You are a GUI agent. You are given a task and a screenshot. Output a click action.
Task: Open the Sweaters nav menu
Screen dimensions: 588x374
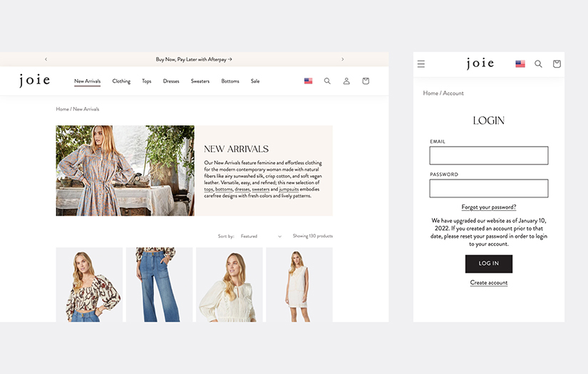coord(200,81)
